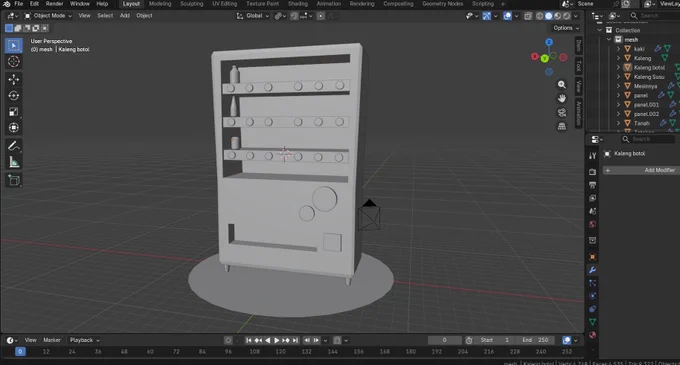The width and height of the screenshot is (680, 365).
Task: Open the viewport Options dropdown
Action: point(566,28)
